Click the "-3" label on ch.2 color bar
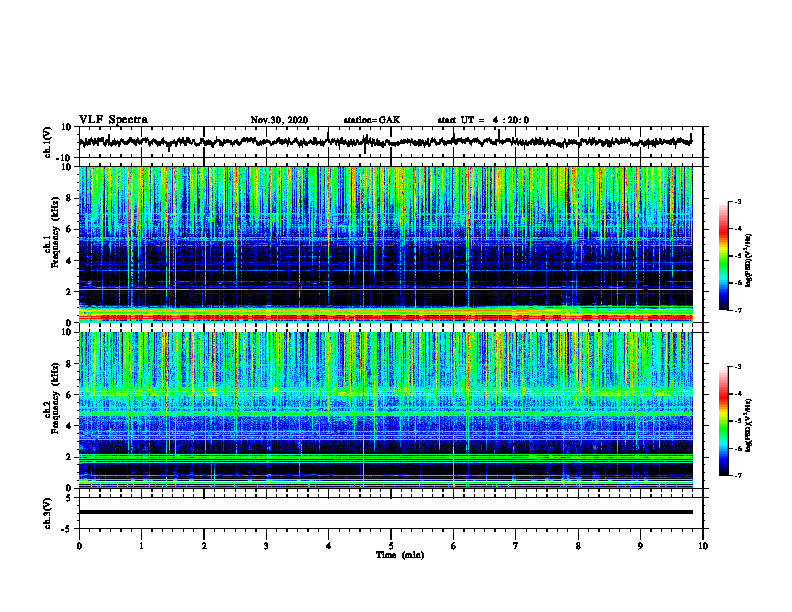 point(738,367)
